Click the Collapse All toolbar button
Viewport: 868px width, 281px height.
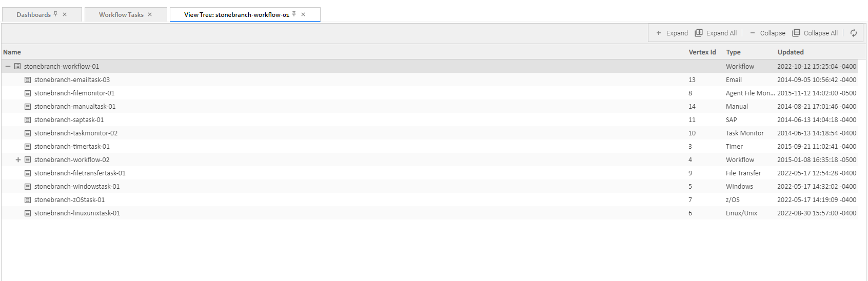815,33
